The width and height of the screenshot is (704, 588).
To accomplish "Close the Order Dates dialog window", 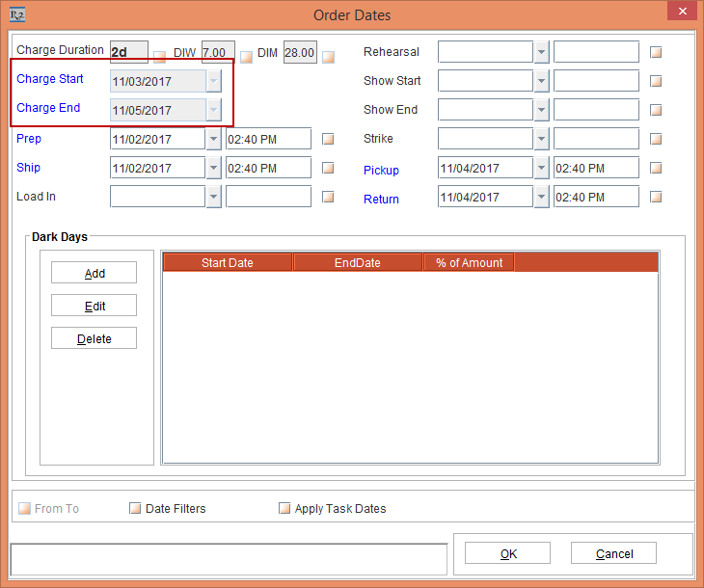I will (682, 13).
